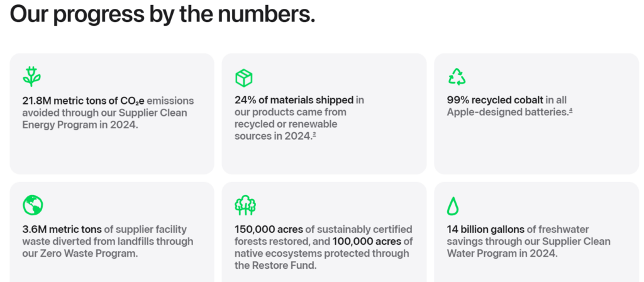Click the "Energy Program in 2024" text
Image resolution: width=644 pixels, height=282 pixels.
[x=79, y=125]
